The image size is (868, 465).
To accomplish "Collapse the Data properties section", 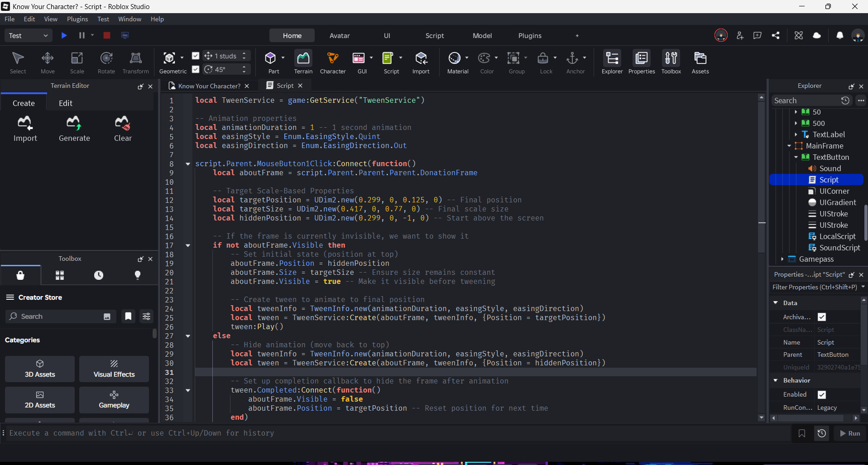I will point(776,302).
